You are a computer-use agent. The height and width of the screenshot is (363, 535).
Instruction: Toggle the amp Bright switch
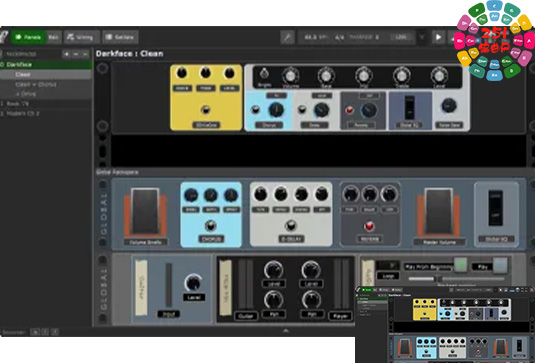(x=264, y=74)
